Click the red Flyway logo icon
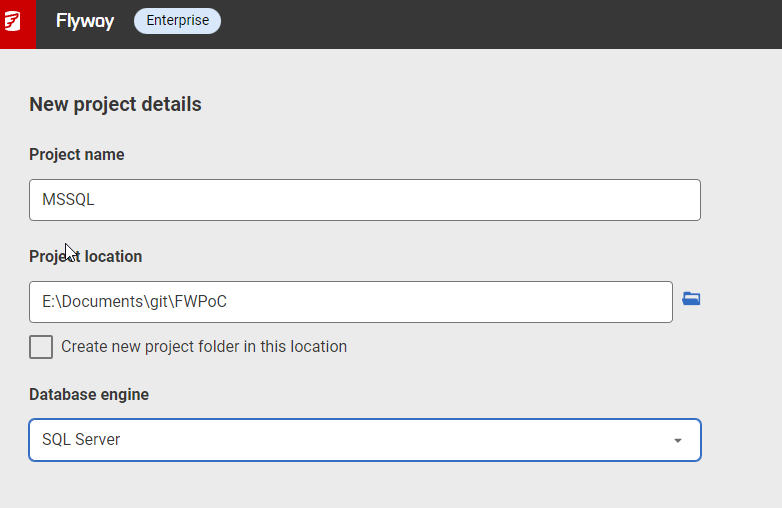Screen dimensions: 782x508 [15, 21]
